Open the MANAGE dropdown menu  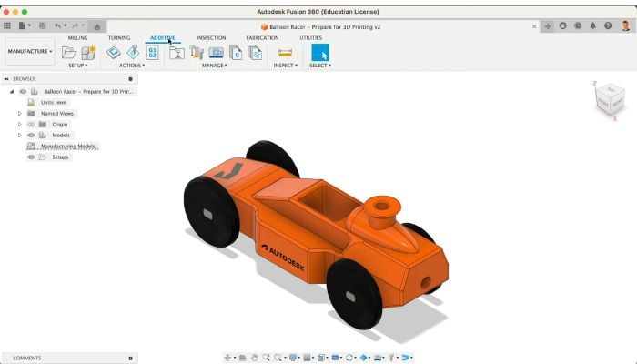215,66
